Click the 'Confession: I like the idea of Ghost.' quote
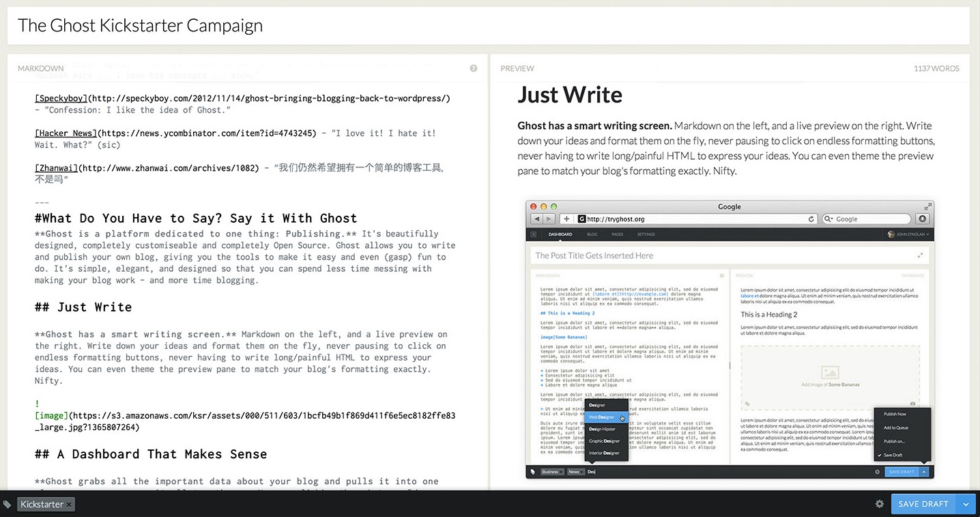This screenshot has height=517, width=980. tap(139, 110)
